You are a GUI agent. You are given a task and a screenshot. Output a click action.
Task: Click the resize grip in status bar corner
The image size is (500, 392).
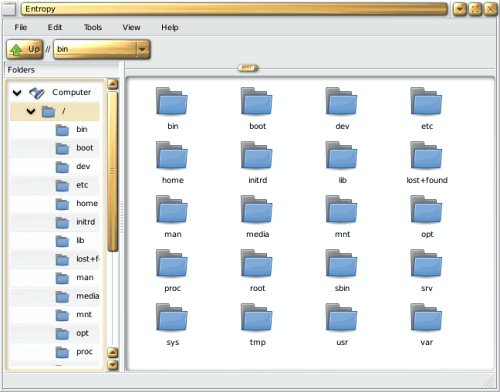pos(489,381)
